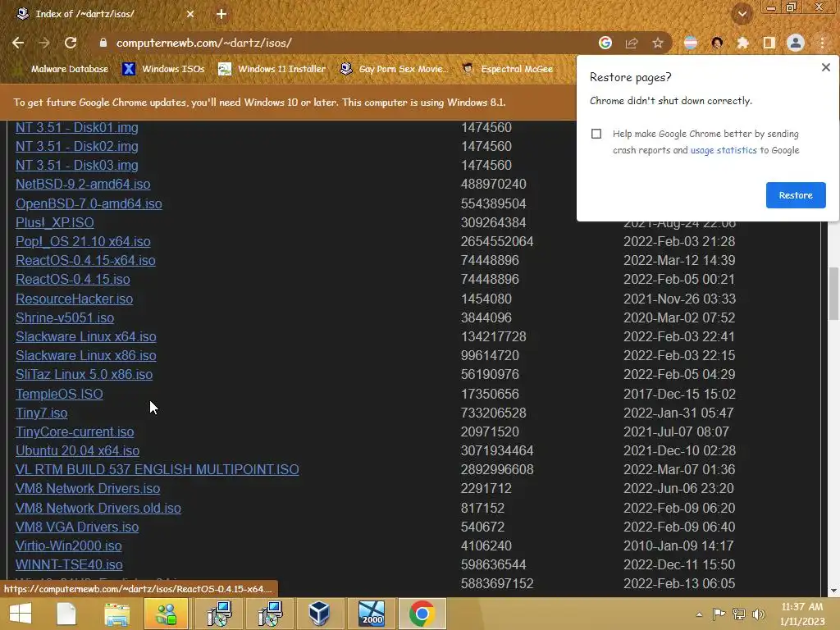
Task: Open Shrine-v5051.iso link
Action: [x=65, y=317]
